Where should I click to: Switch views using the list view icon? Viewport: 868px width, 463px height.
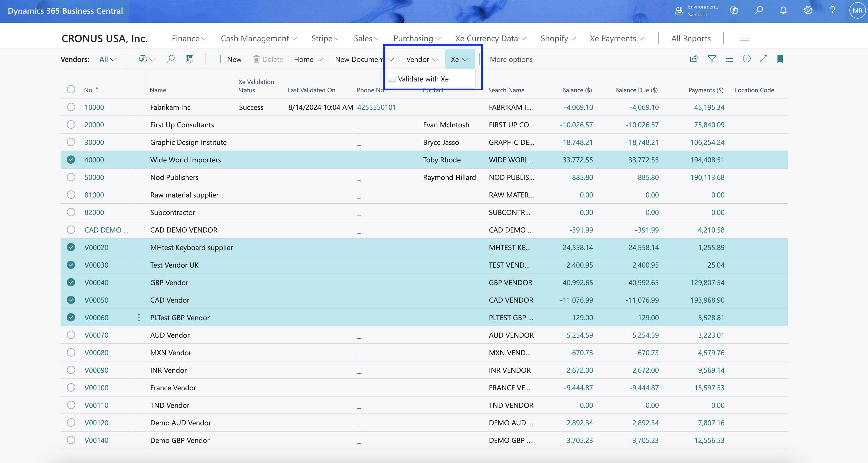pos(729,59)
